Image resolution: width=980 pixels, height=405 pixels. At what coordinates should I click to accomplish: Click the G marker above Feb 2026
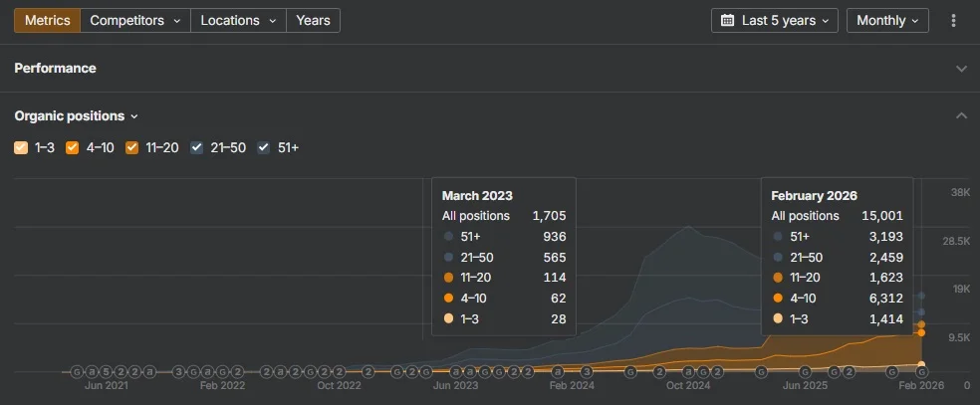tap(921, 371)
